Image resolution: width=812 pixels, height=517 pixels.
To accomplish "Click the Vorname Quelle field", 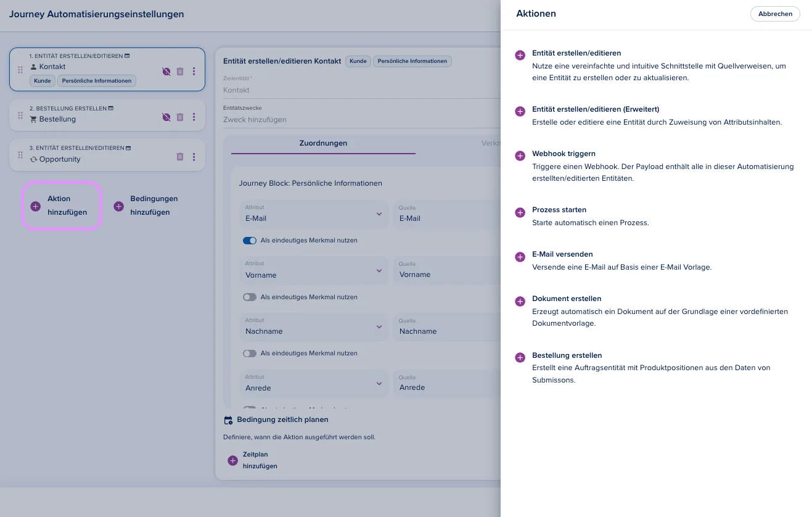I will (447, 271).
